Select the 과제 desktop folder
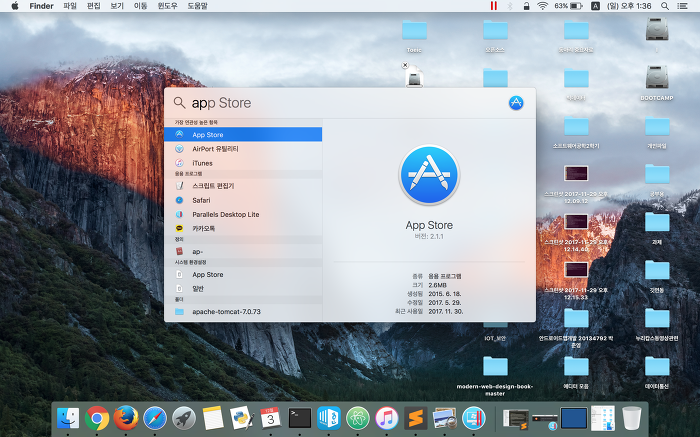This screenshot has width=700, height=437. (657, 228)
